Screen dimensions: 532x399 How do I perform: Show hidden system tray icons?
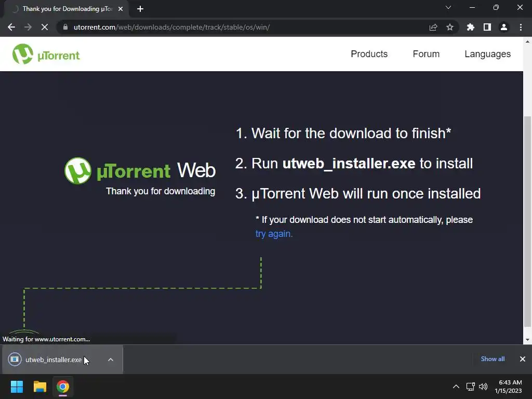pyautogui.click(x=456, y=387)
